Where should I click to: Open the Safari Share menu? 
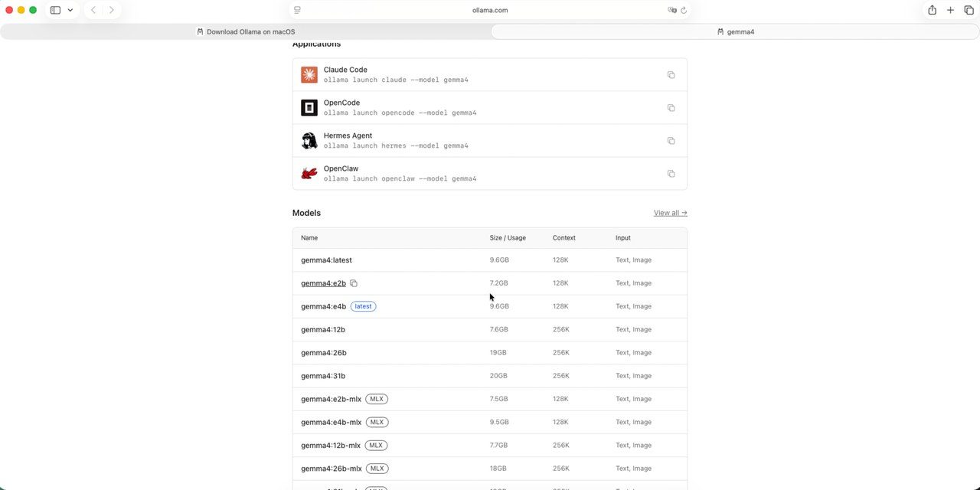(932, 10)
